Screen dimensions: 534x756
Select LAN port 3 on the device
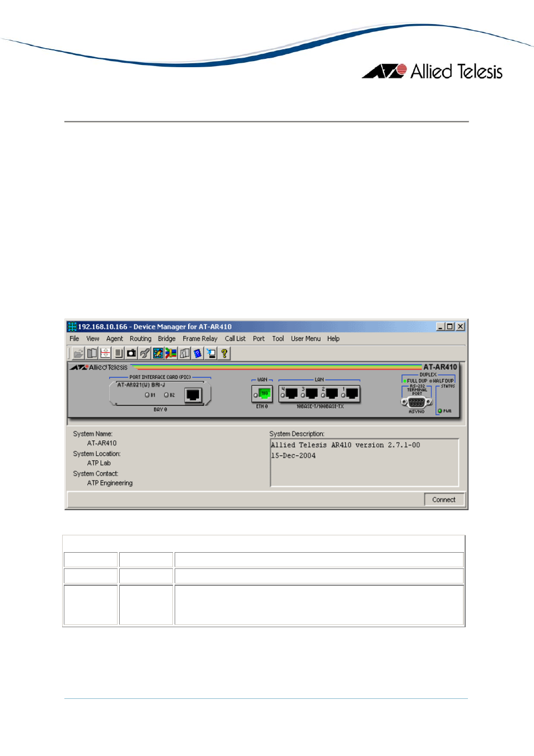pyautogui.click(x=312, y=394)
